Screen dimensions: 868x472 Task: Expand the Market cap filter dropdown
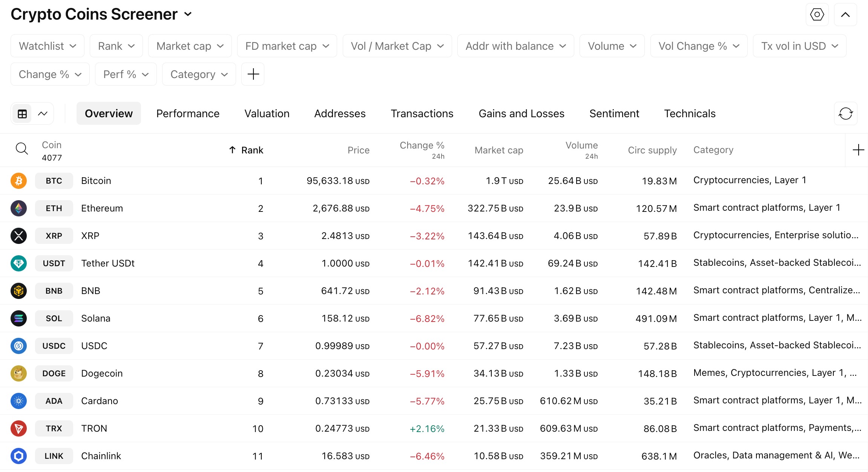190,46
